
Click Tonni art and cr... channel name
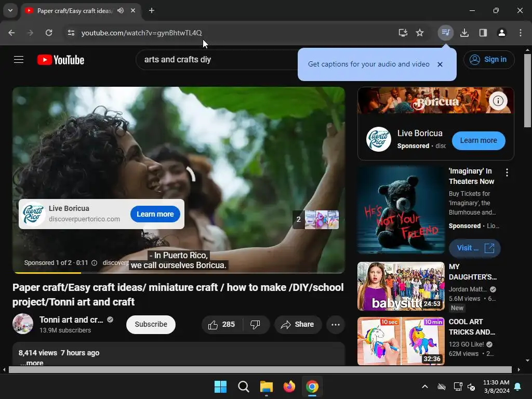pos(71,320)
